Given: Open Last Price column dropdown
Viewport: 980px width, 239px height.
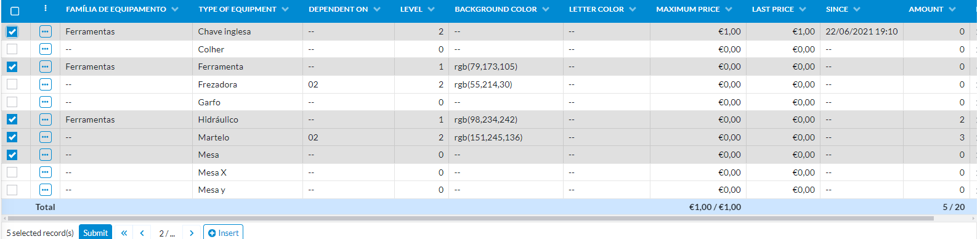Looking at the screenshot, I should click(x=803, y=9).
